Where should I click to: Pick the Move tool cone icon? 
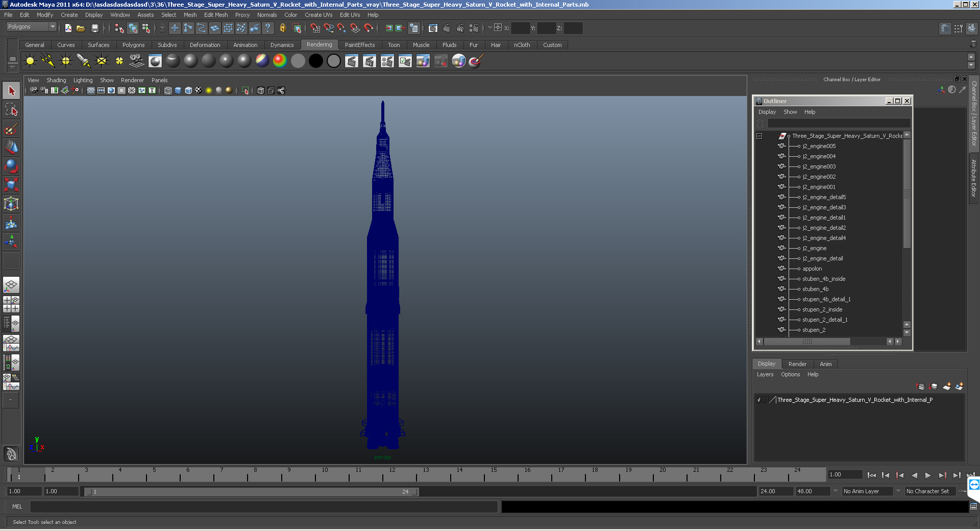11,147
